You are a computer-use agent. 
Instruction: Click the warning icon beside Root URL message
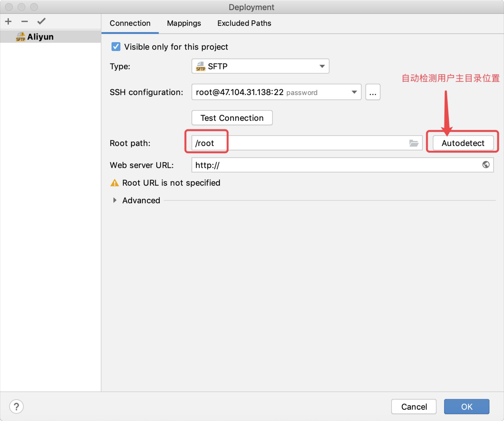pos(114,183)
